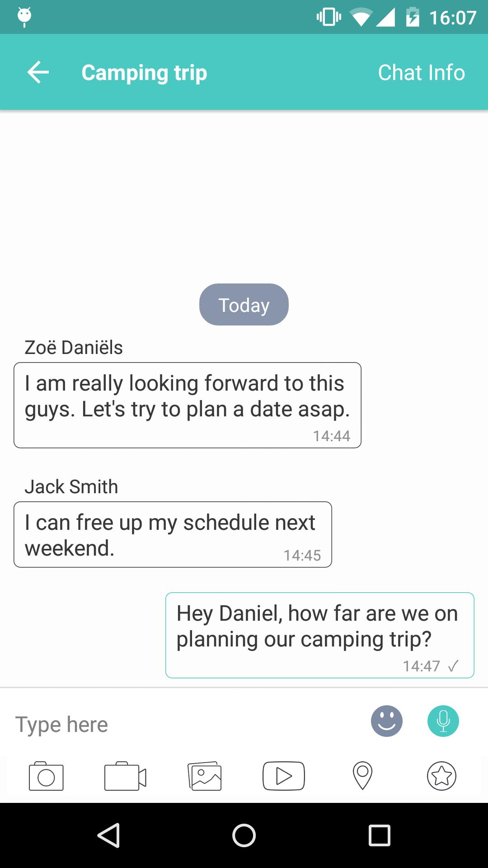Open Chat Info
Image resolution: width=488 pixels, height=868 pixels.
421,72
